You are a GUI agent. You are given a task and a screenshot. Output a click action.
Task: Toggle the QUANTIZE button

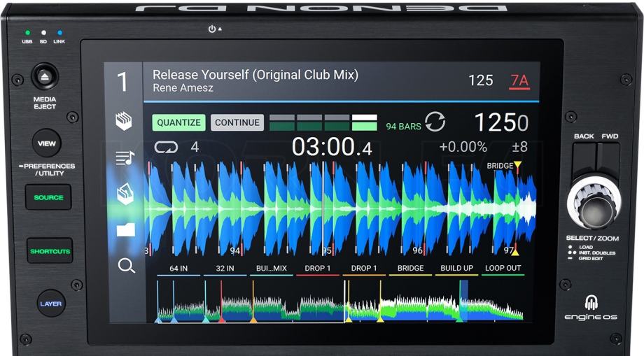[178, 122]
